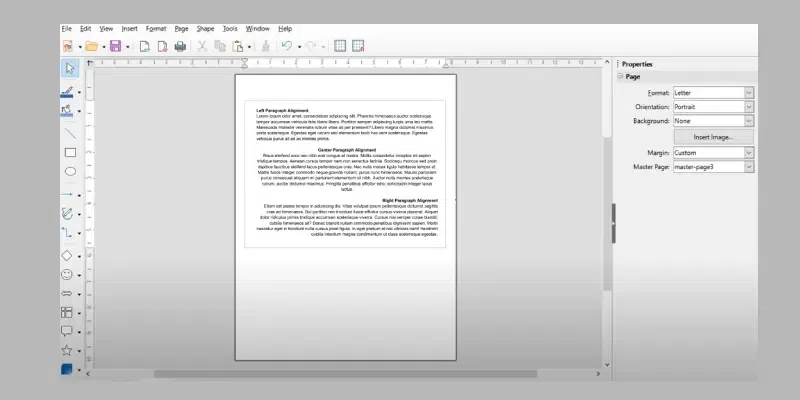Select the Block Arrows tool
This screenshot has height=400, width=800.
pos(67,293)
